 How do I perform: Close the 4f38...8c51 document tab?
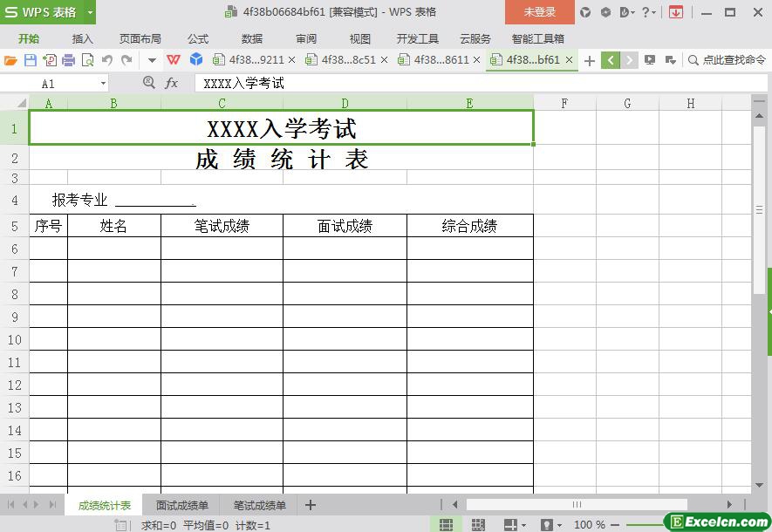[385, 60]
